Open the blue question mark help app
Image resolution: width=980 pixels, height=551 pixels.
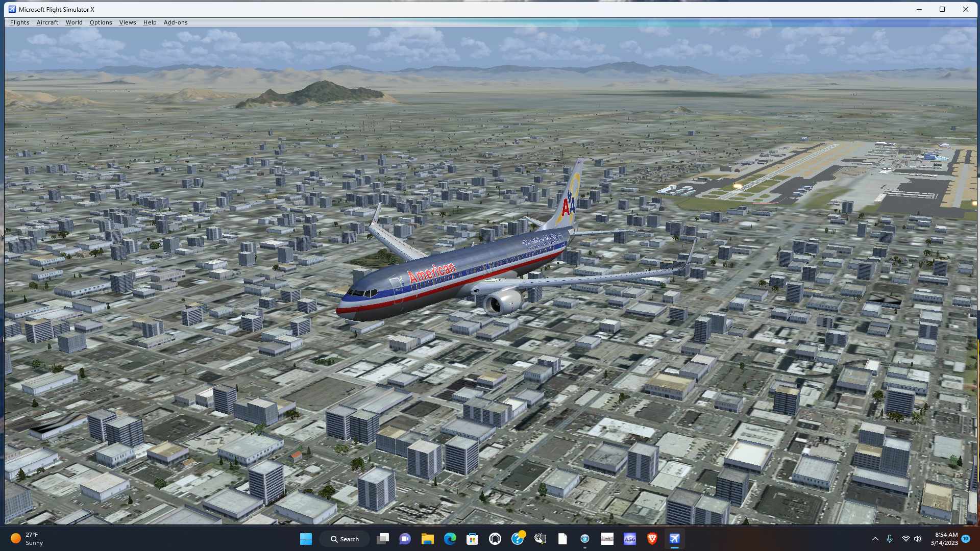coord(518,539)
